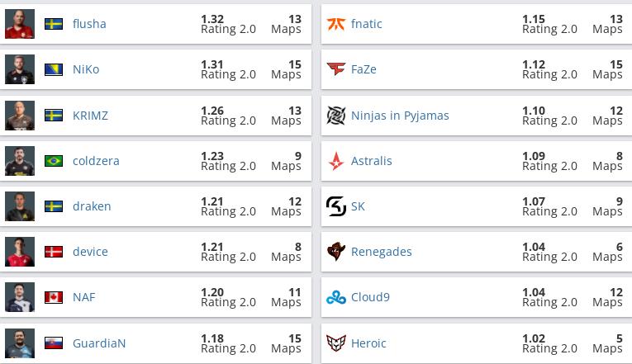632x364 pixels.
Task: Click the Swedish flag beside draken
Action: 54,206
